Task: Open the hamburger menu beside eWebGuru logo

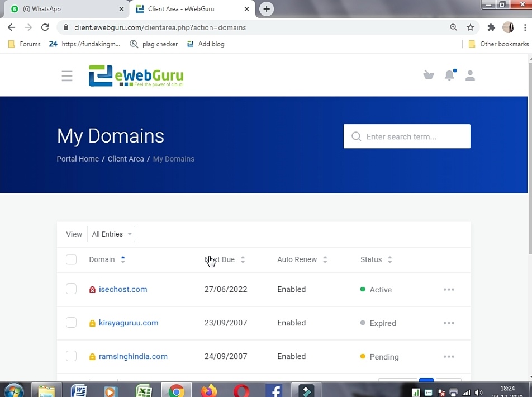Action: [67, 75]
